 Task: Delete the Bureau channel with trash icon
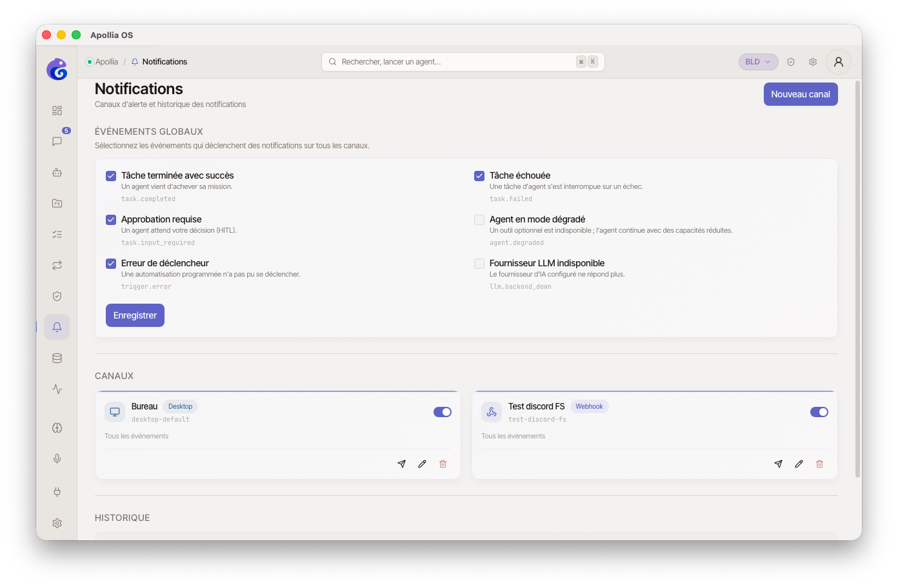click(443, 464)
